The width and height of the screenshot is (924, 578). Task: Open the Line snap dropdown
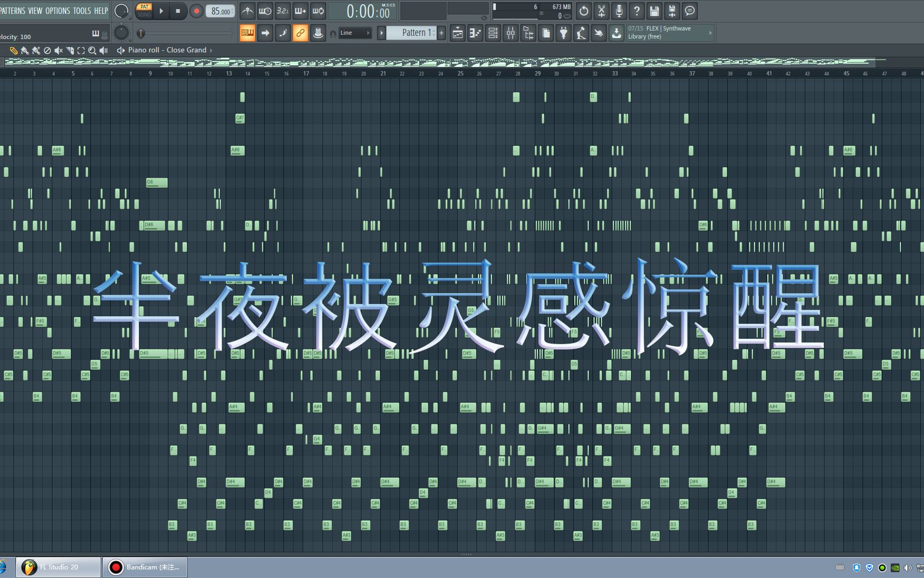(355, 33)
